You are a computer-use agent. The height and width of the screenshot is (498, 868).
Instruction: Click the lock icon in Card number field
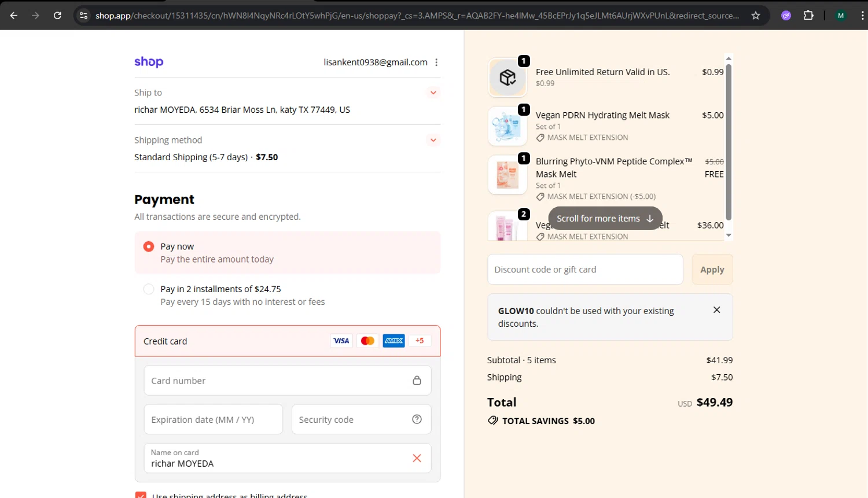417,381
